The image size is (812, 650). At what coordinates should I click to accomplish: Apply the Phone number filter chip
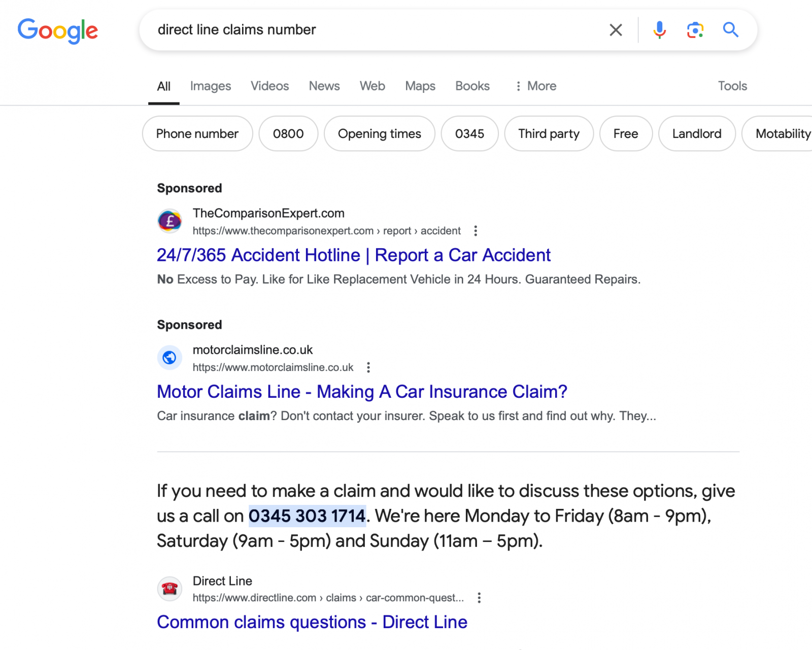click(197, 133)
